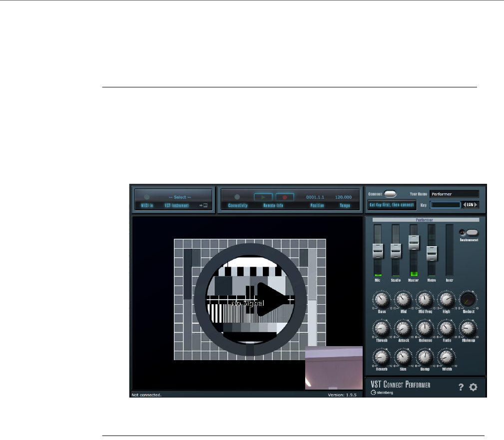Open the VST Instrument Select dropdown
Screen dimensions: 504x440
pos(180,197)
